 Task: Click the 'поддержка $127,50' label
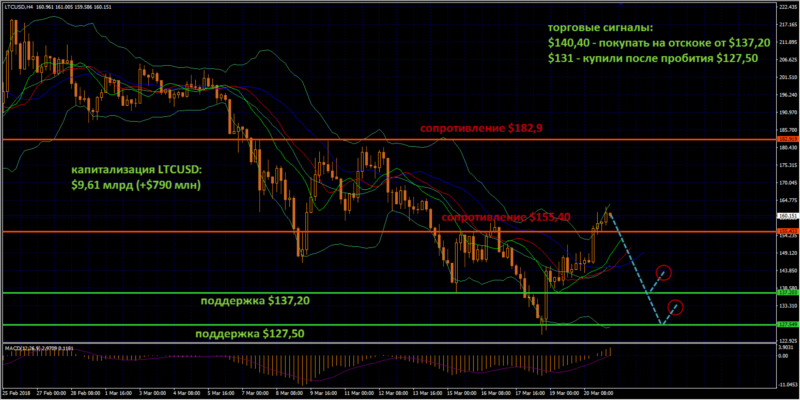pos(248,334)
